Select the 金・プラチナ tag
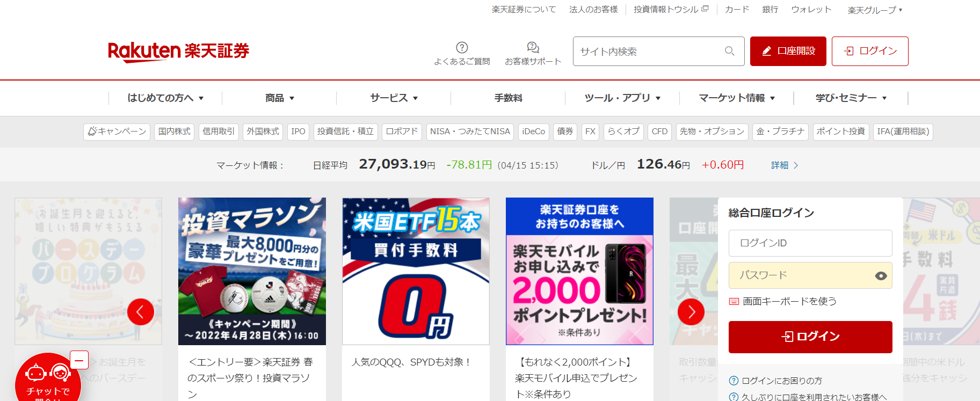The image size is (980, 401). (x=780, y=132)
